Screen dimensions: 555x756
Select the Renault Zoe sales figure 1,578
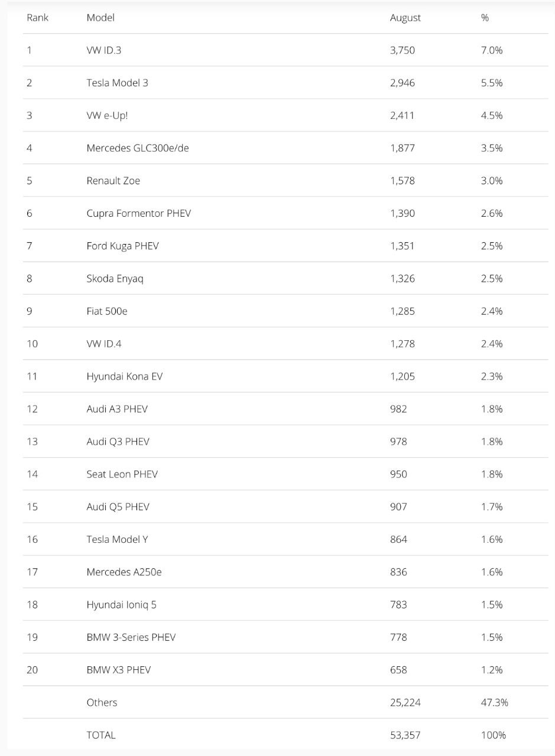(x=403, y=181)
